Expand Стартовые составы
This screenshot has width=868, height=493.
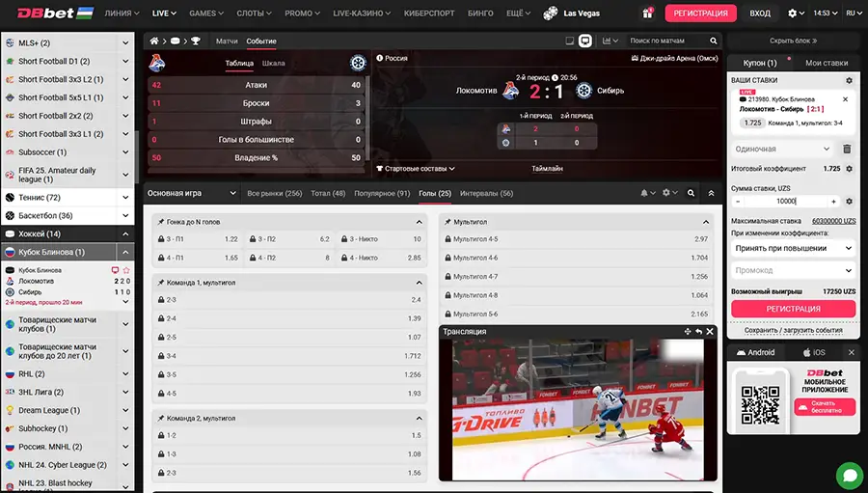[416, 169]
